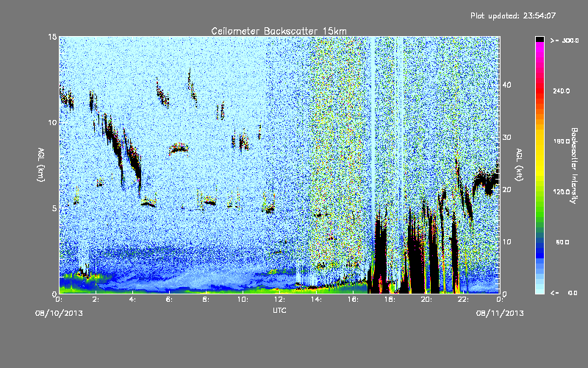This screenshot has height=368, width=588.
Task: Click the 'Plot updated: 23:54:07' timestamp
Action: tap(513, 15)
